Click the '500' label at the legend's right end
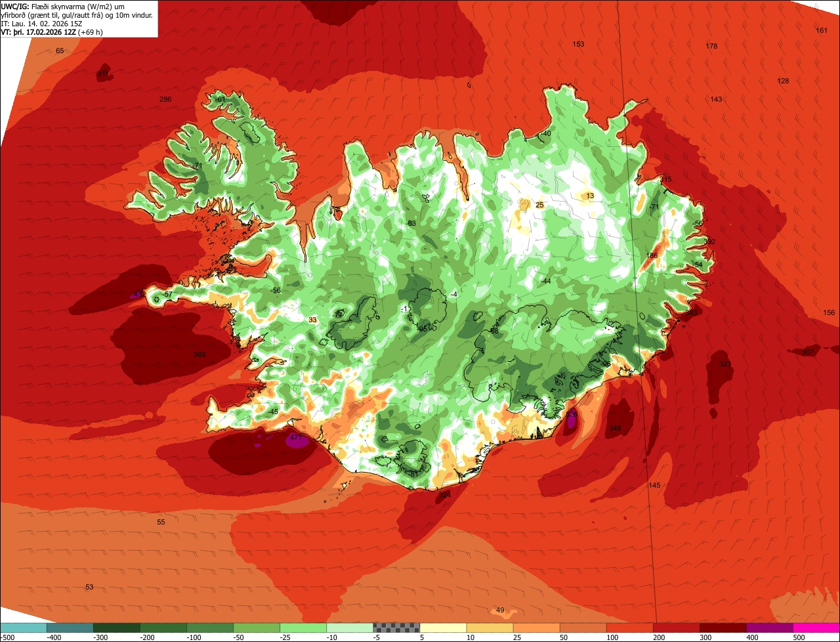 [799, 637]
